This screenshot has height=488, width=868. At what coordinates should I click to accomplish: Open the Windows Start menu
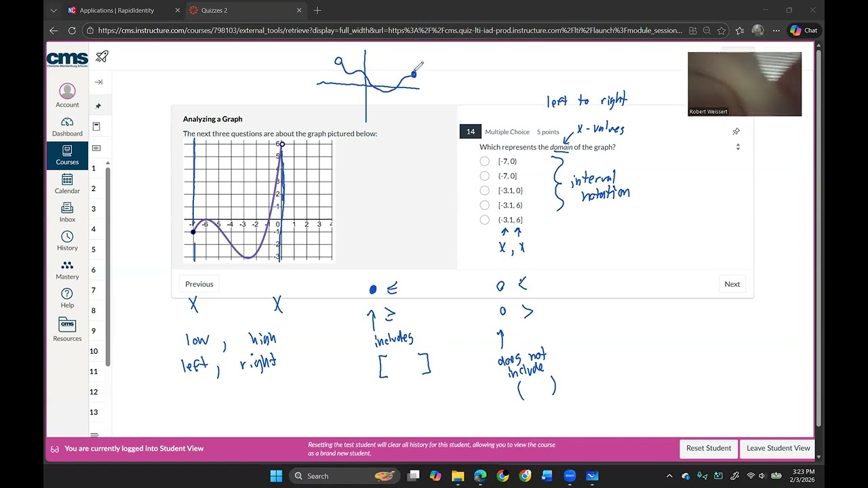pyautogui.click(x=276, y=476)
